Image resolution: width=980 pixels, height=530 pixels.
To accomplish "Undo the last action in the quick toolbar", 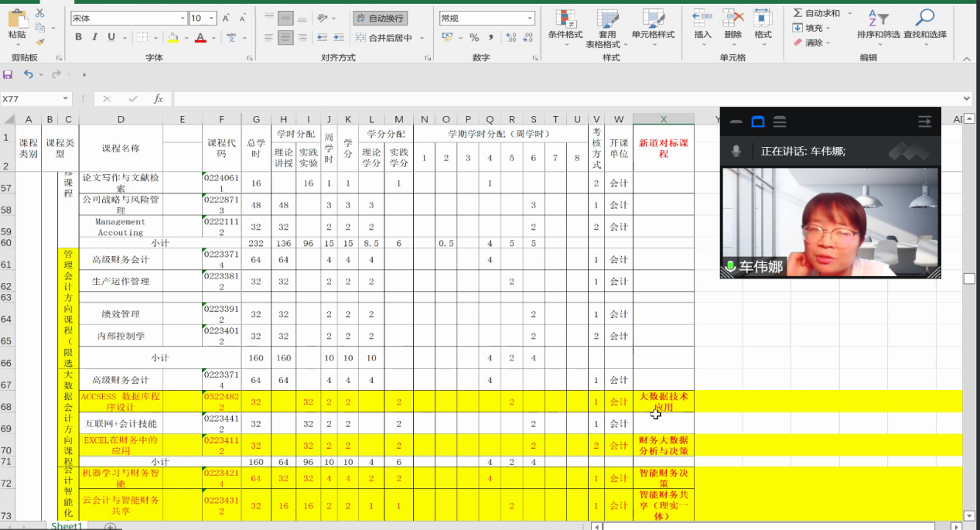I will 28,74.
